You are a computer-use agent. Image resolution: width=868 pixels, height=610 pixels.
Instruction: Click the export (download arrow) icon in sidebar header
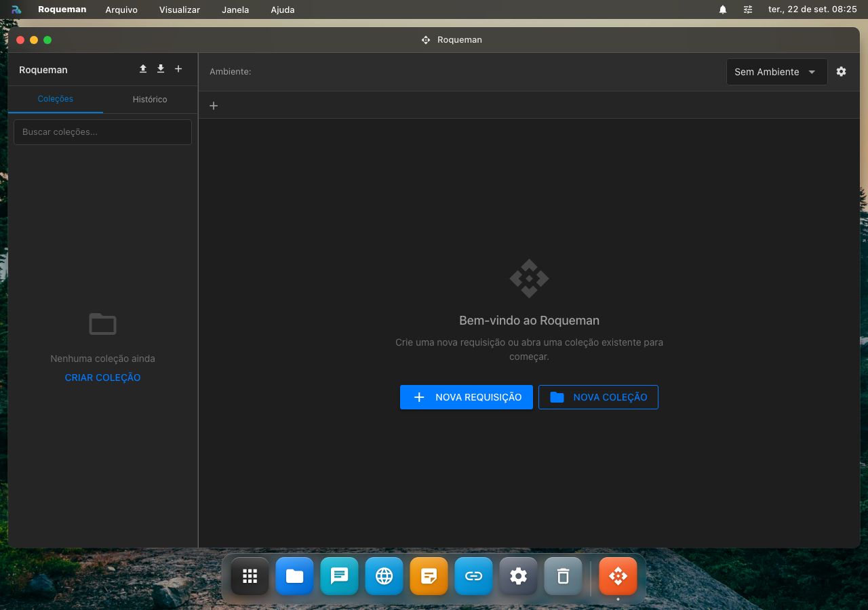(x=161, y=69)
